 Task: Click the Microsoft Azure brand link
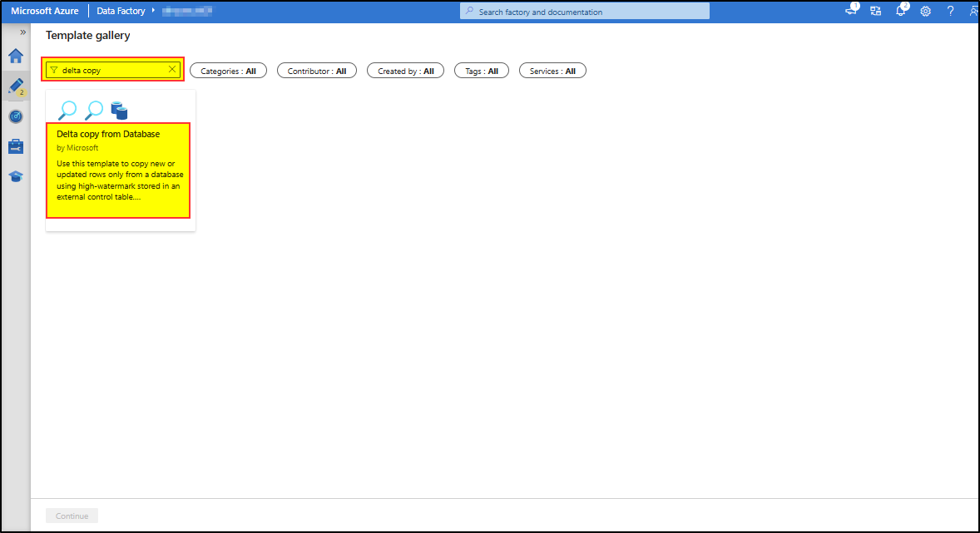point(44,11)
